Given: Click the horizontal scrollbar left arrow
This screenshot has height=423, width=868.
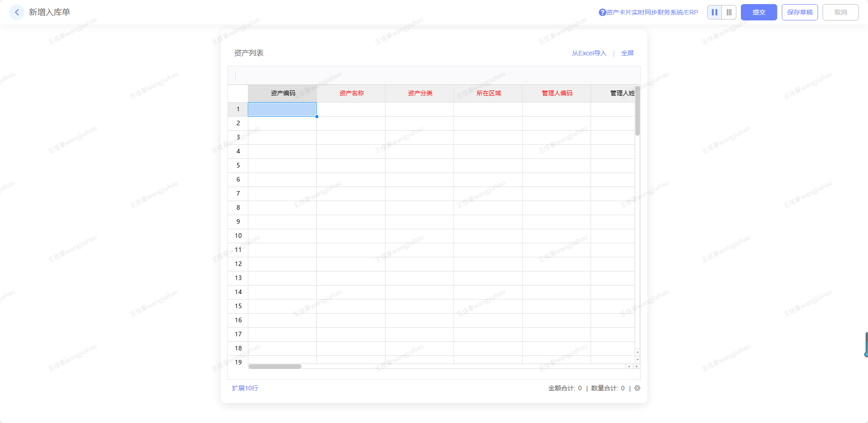Looking at the screenshot, I should point(629,366).
